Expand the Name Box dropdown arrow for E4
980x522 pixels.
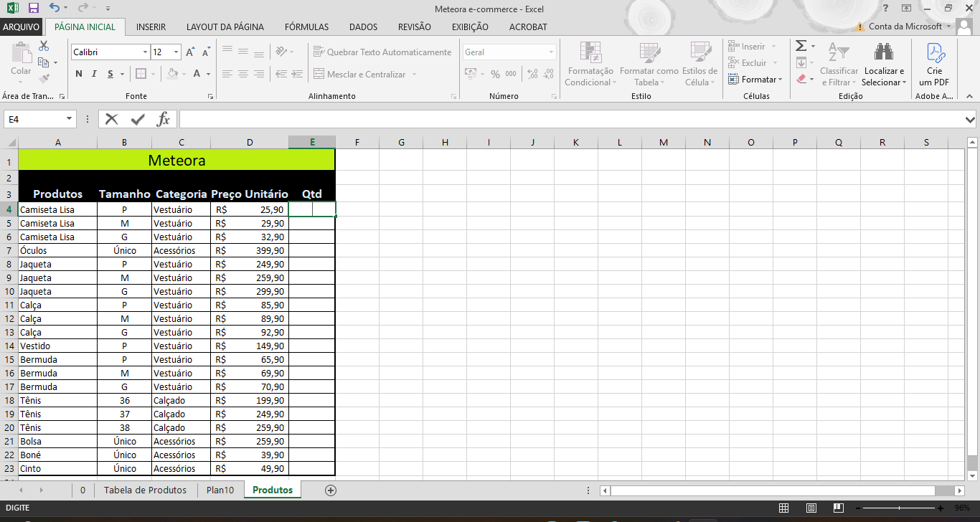point(69,119)
